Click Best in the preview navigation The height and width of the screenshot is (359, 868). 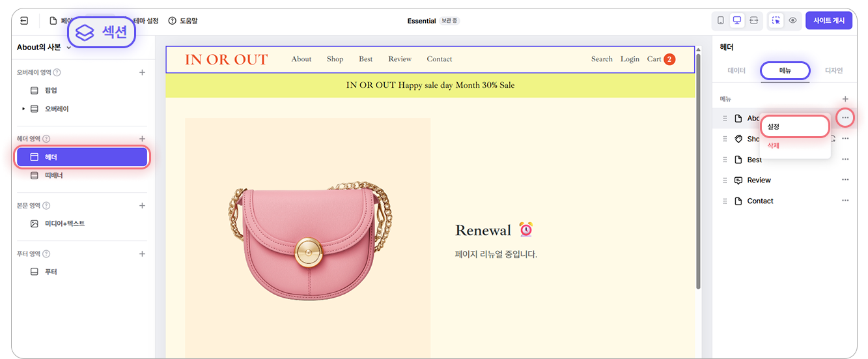point(366,59)
